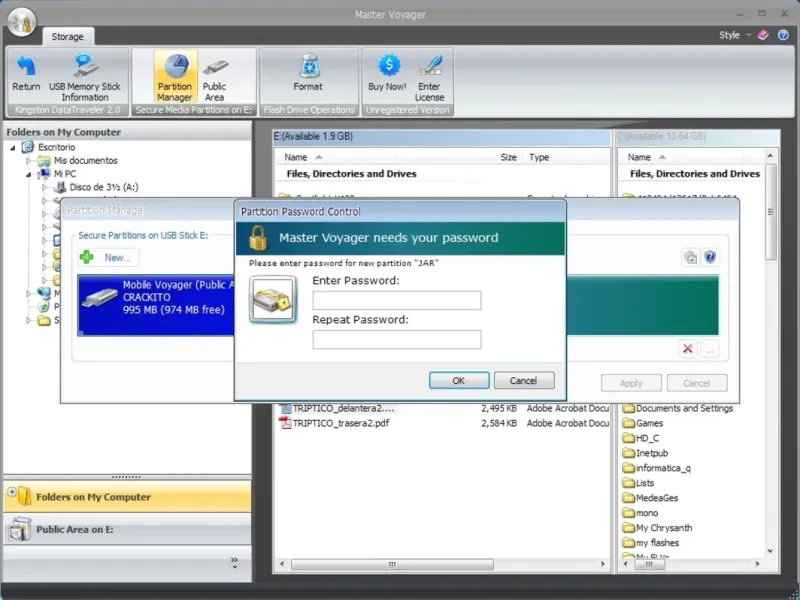Click the refresh icon in Partition Manager

(690, 257)
